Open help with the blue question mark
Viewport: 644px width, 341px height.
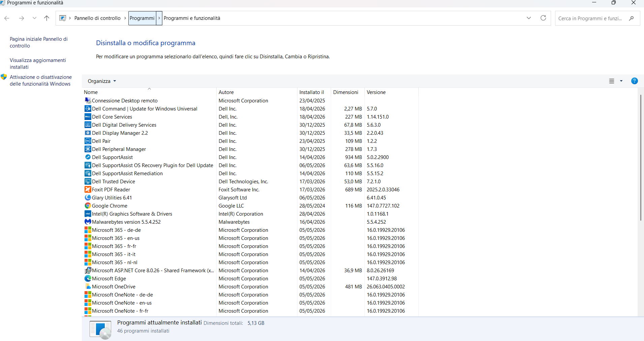coord(634,81)
